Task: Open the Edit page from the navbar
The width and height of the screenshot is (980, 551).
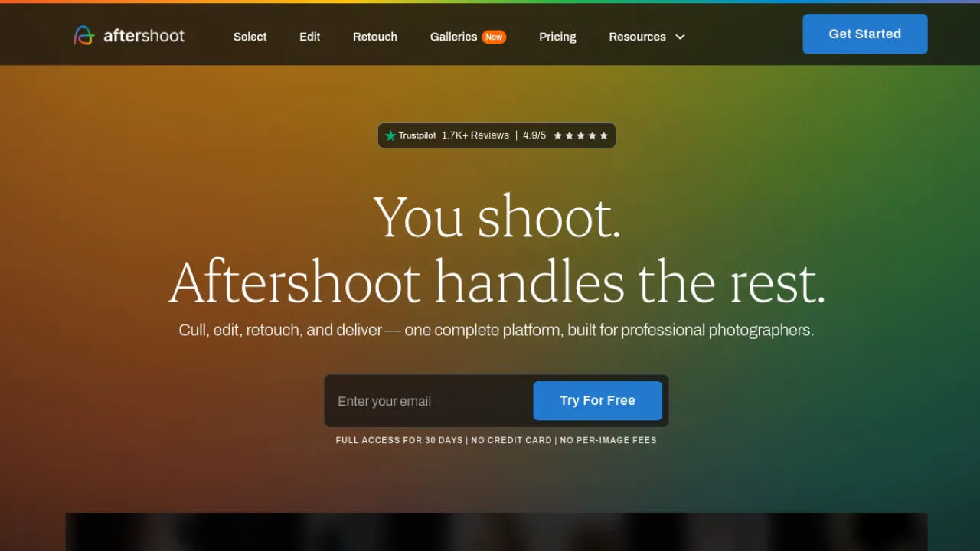Action: [310, 37]
